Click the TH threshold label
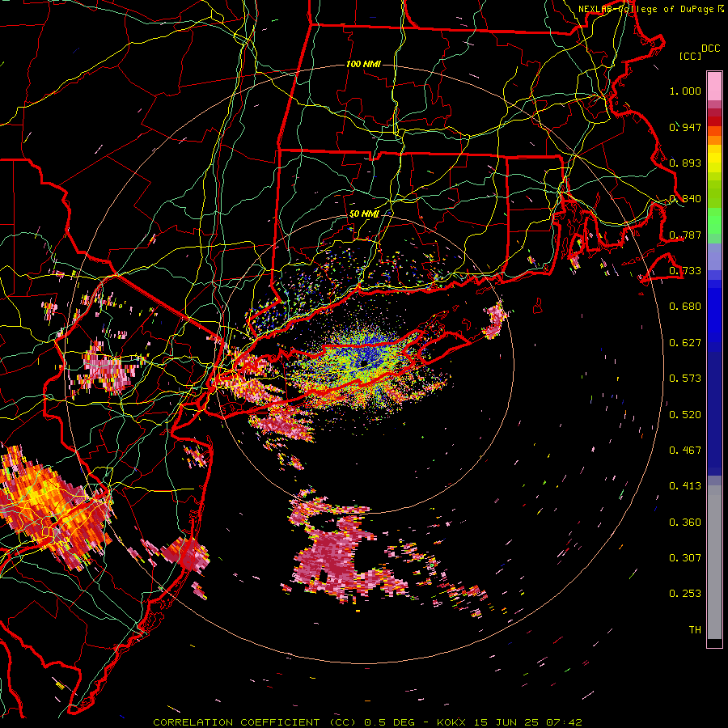The width and height of the screenshot is (728, 728). tap(695, 630)
